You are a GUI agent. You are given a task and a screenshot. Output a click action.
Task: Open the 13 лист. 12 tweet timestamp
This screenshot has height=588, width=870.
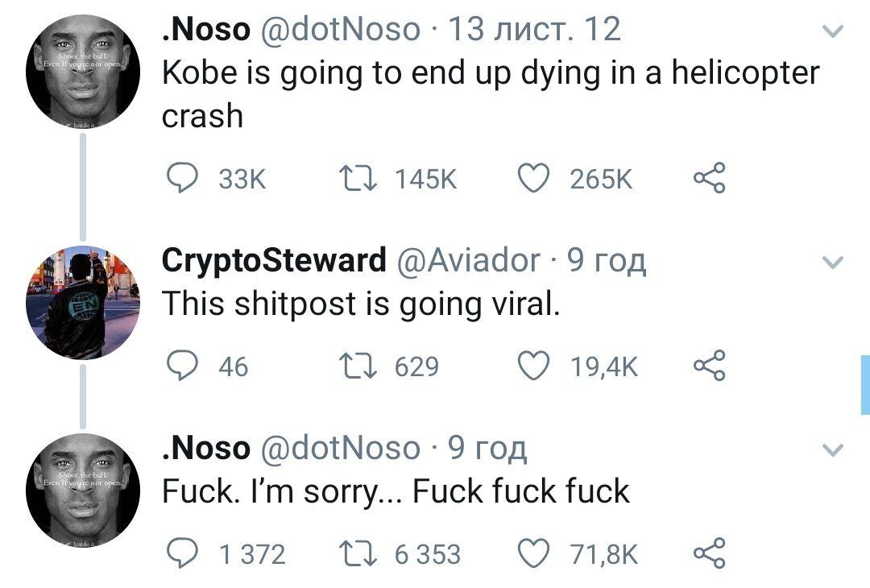pyautogui.click(x=534, y=29)
